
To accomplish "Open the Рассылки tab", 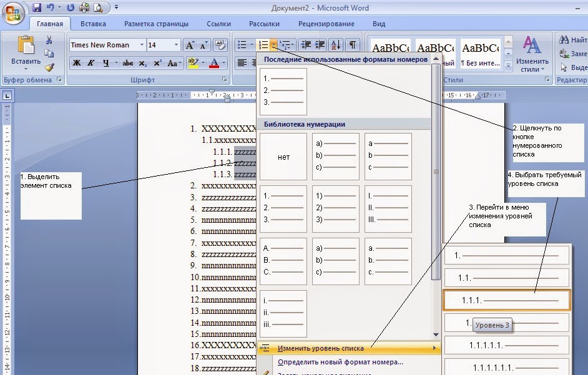I will coord(264,24).
